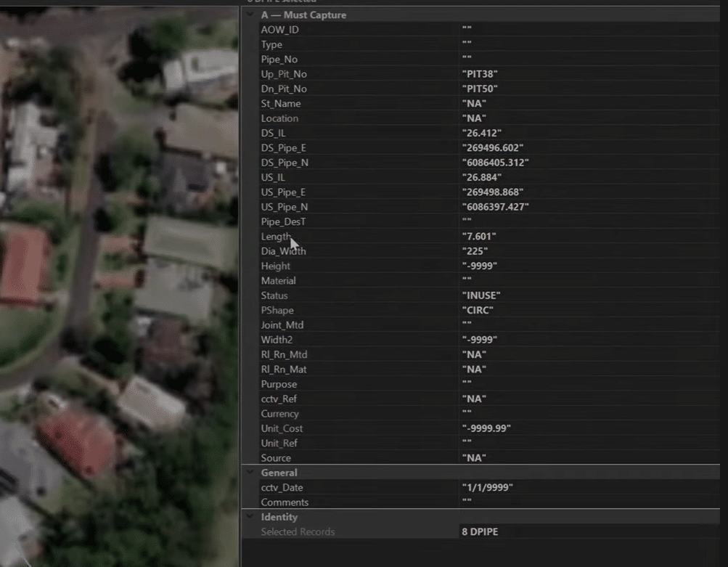This screenshot has width=728, height=567.
Task: Edit the Up_Pit_No value "PIT38"
Action: click(480, 74)
